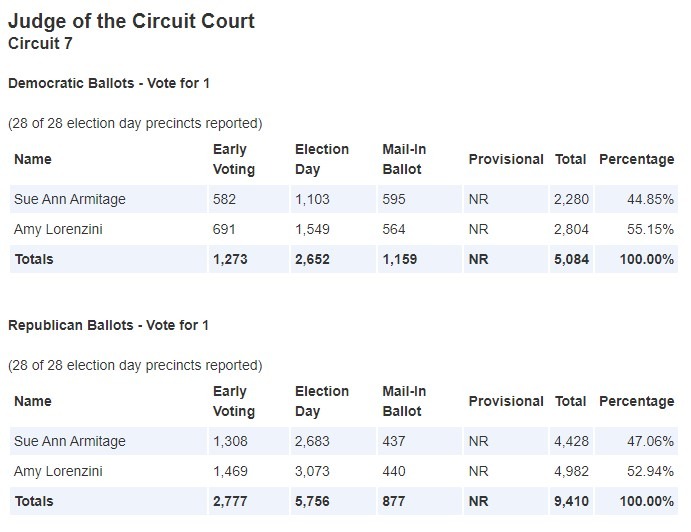Click the 52.94% percentage cell

point(650,471)
